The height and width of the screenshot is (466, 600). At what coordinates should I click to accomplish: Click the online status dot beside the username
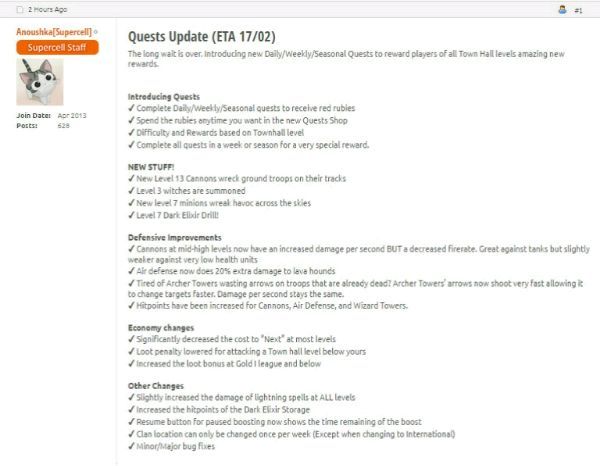96,32
